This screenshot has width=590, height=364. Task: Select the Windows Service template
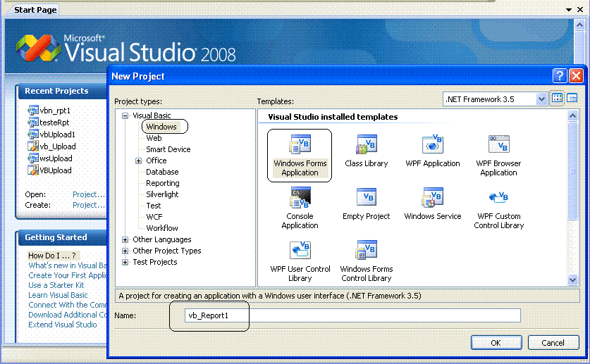(433, 203)
